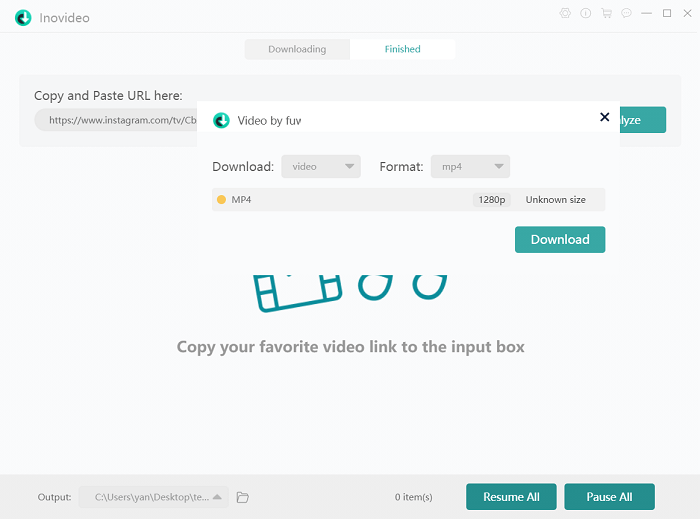
Task: Close the Inovideo application window
Action: pyautogui.click(x=688, y=13)
